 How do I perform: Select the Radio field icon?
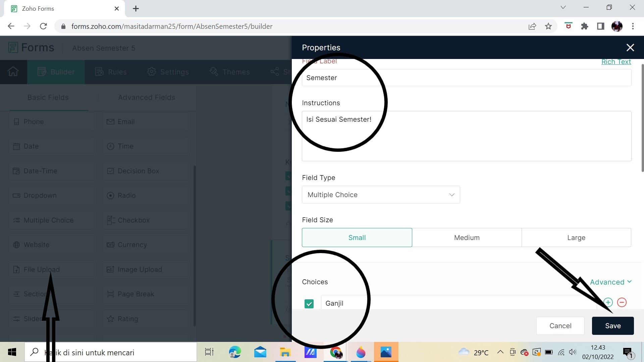[x=110, y=195]
